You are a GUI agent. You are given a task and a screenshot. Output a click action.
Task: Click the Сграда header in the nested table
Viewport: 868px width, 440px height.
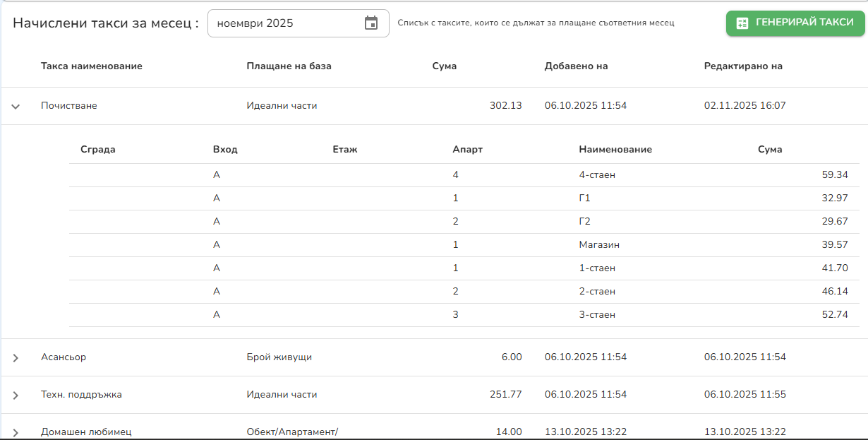[x=97, y=150]
